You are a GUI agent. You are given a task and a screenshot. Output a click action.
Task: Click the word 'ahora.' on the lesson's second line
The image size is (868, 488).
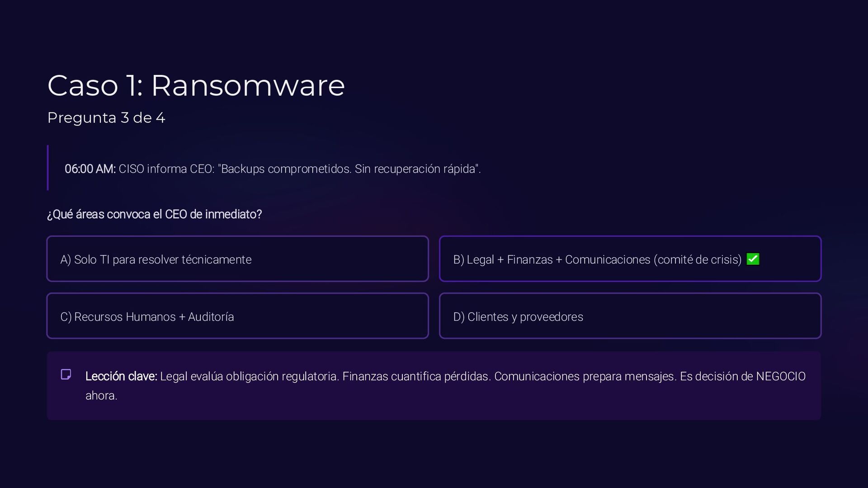101,395
